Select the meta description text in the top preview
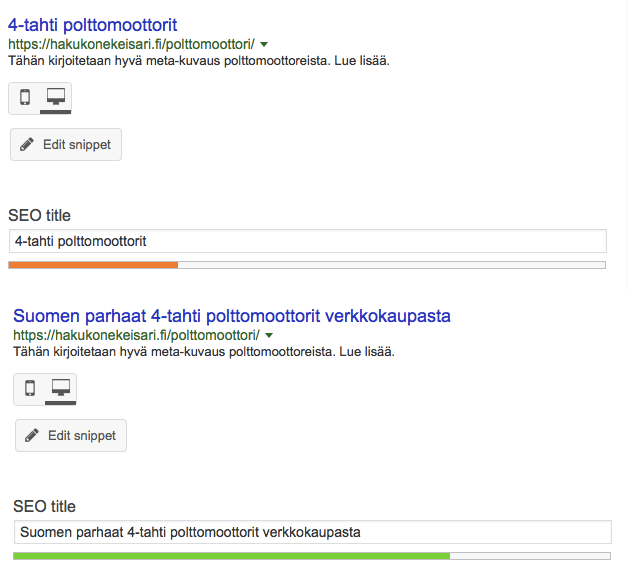The width and height of the screenshot is (627, 577). pos(198,61)
